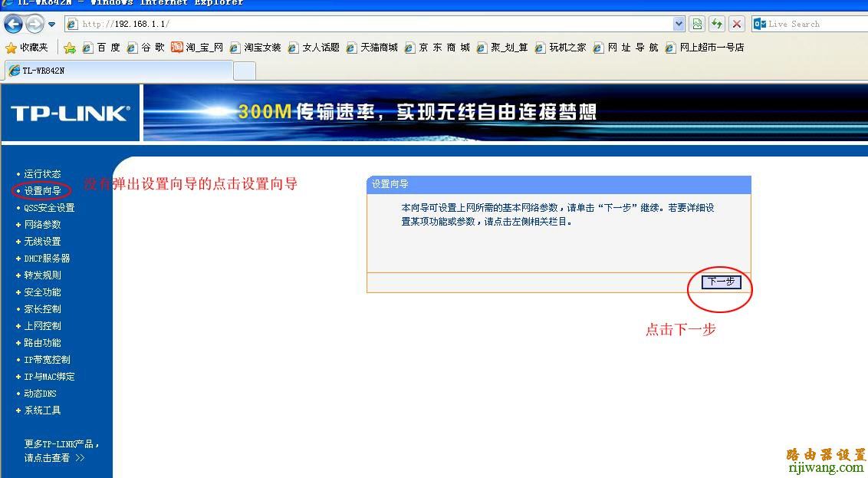Open IP带宽控制 in router sidebar
Viewport: 868px width, 478px height.
click(x=47, y=360)
